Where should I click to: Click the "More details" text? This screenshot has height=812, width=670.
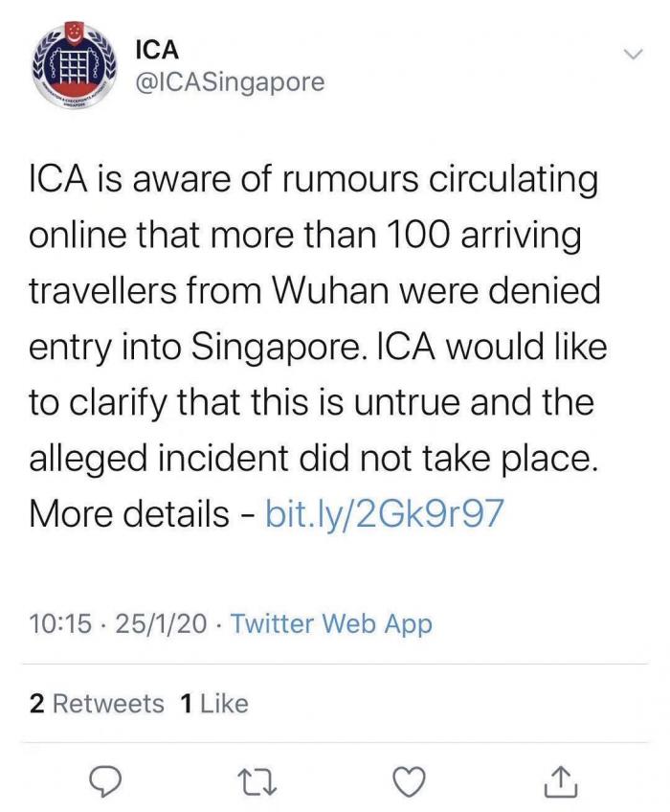[x=128, y=514]
